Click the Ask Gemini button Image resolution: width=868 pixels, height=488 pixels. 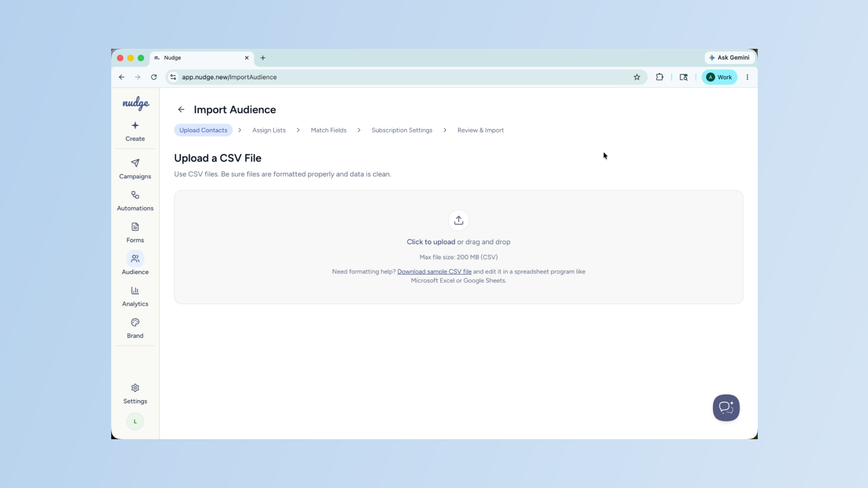(729, 58)
